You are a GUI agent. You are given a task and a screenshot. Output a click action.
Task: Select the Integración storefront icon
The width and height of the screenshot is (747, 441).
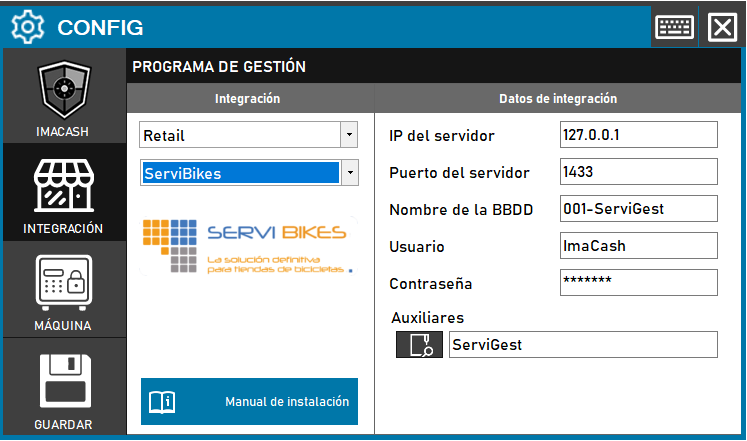click(64, 187)
